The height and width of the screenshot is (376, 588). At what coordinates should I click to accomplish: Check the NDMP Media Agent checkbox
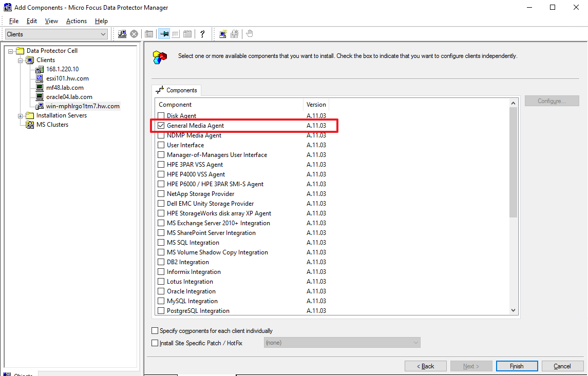[161, 135]
